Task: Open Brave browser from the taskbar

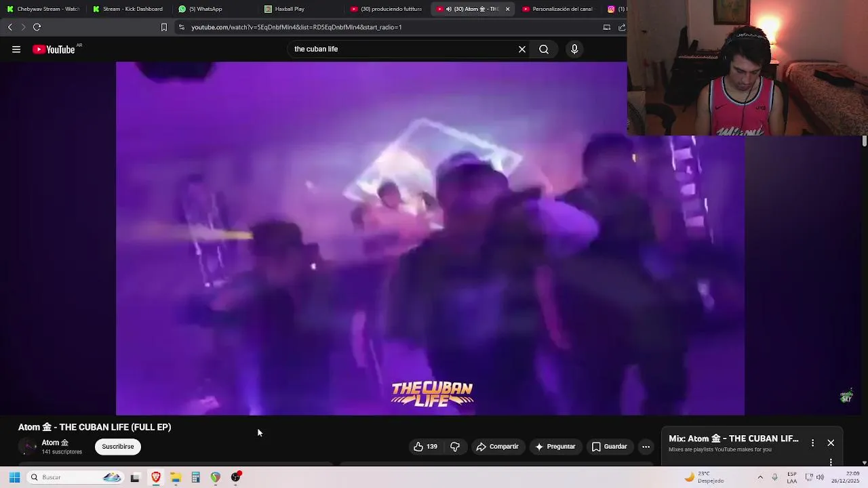Action: click(x=156, y=477)
